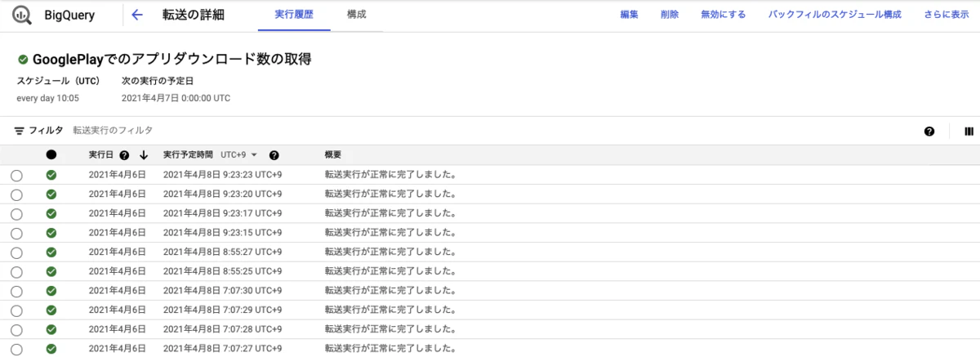Screen dimensions: 980x357
Task: Click the green check beside the GooglePlay title
Action: (23, 60)
